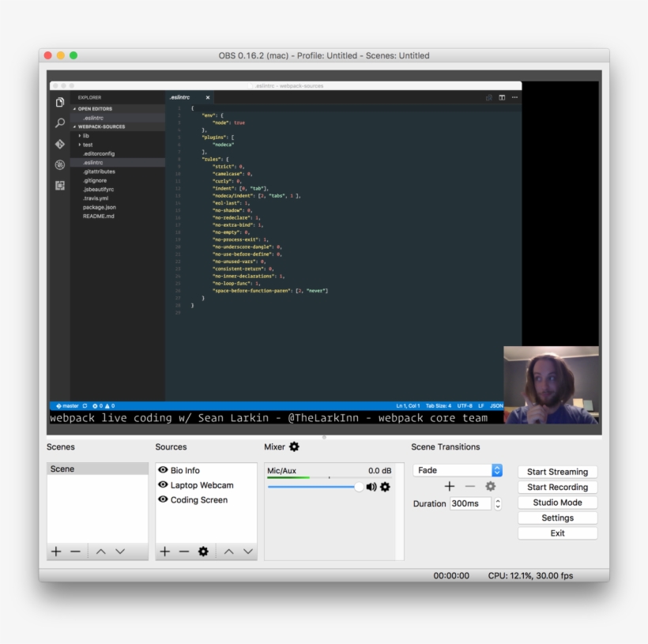Toggle Coding Screen source eye icon
Image resolution: width=648 pixels, height=644 pixels.
[163, 500]
